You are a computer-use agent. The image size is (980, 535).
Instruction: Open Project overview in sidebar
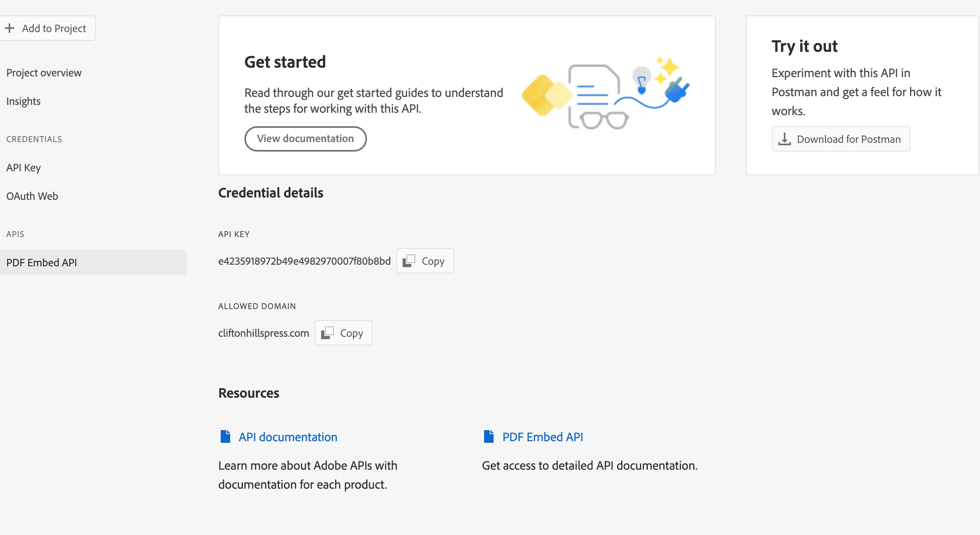click(x=44, y=73)
